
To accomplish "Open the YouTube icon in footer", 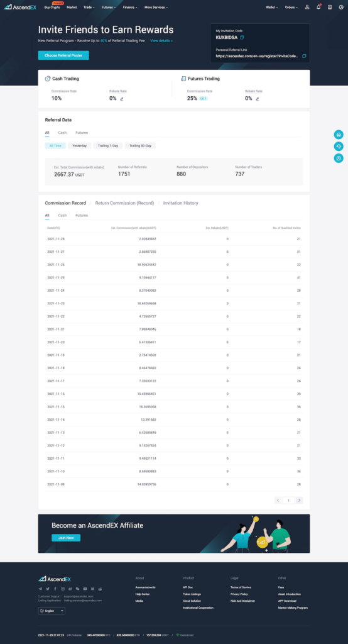I will point(85,589).
